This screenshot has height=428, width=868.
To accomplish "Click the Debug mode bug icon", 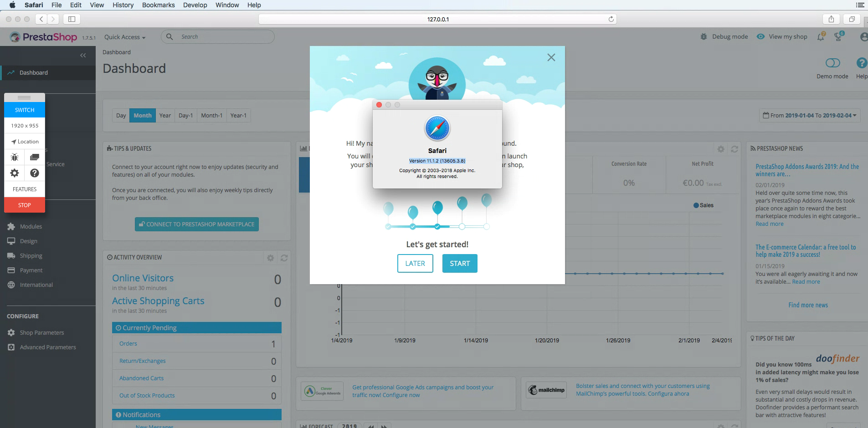I will [x=704, y=36].
